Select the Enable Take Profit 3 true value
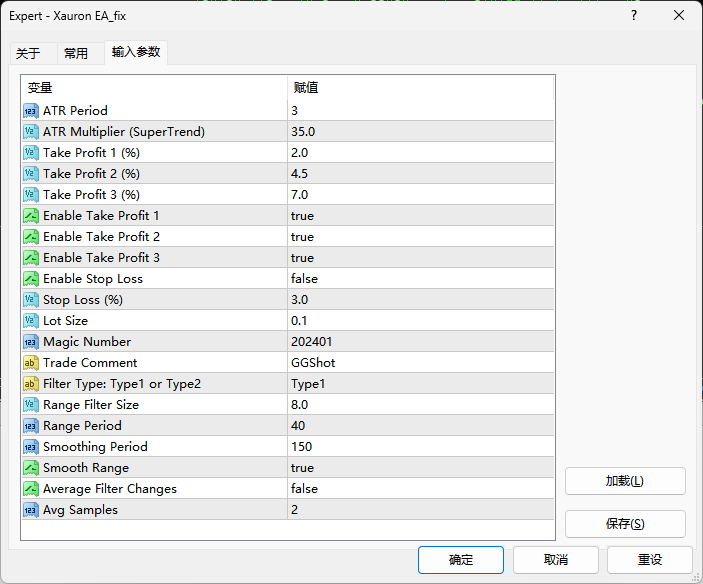Screen dimensions: 703x584 point(302,258)
